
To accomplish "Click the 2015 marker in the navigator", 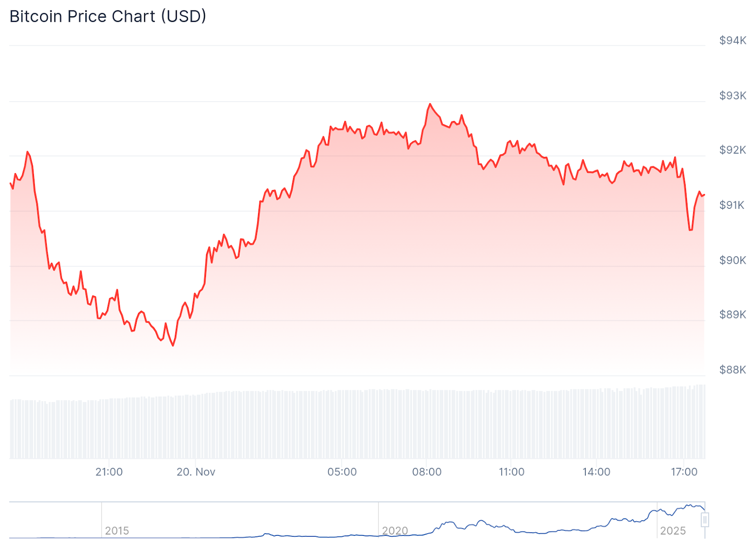I will coord(117,531).
